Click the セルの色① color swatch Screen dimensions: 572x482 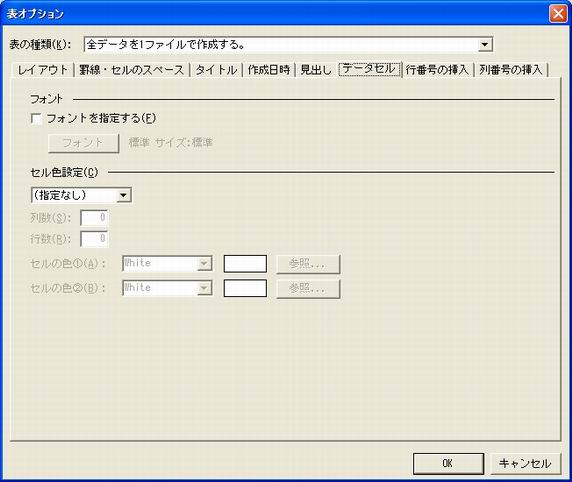245,264
